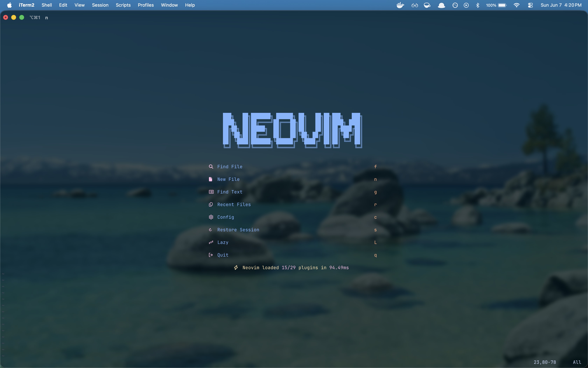
Task: Click the Restore Session refresh icon
Action: [x=210, y=230]
